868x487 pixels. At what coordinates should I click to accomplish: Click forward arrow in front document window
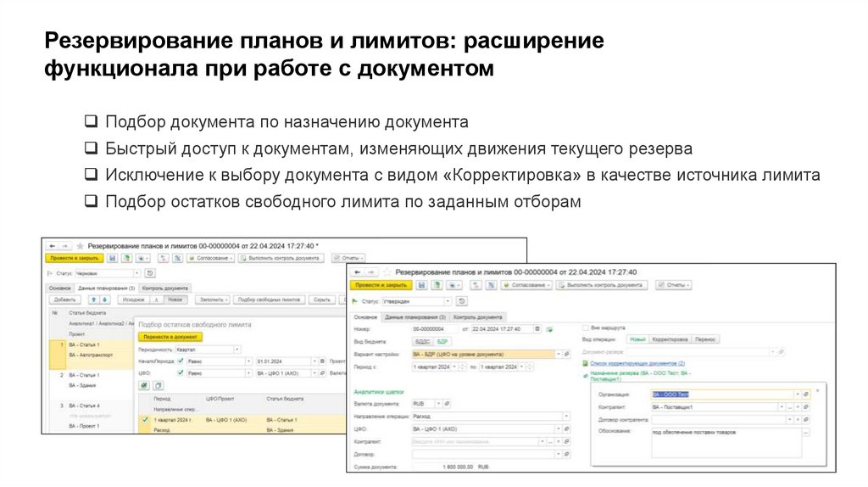[371, 272]
